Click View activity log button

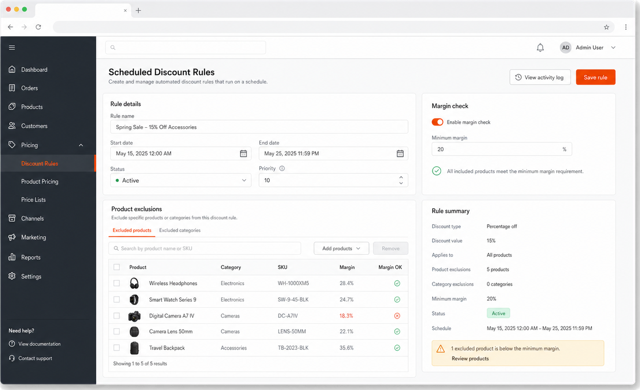(540, 77)
